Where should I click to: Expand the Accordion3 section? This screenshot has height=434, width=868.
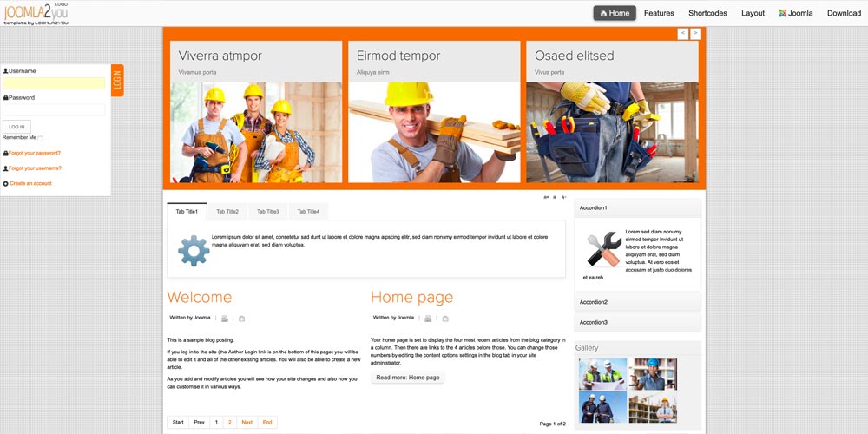tap(637, 322)
